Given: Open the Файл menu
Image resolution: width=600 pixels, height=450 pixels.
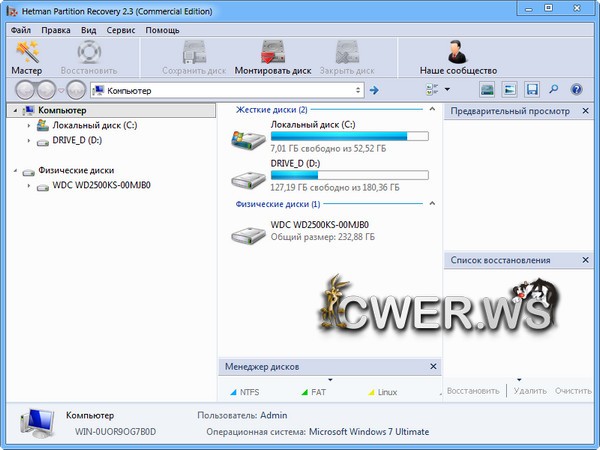Looking at the screenshot, I should click(x=22, y=31).
